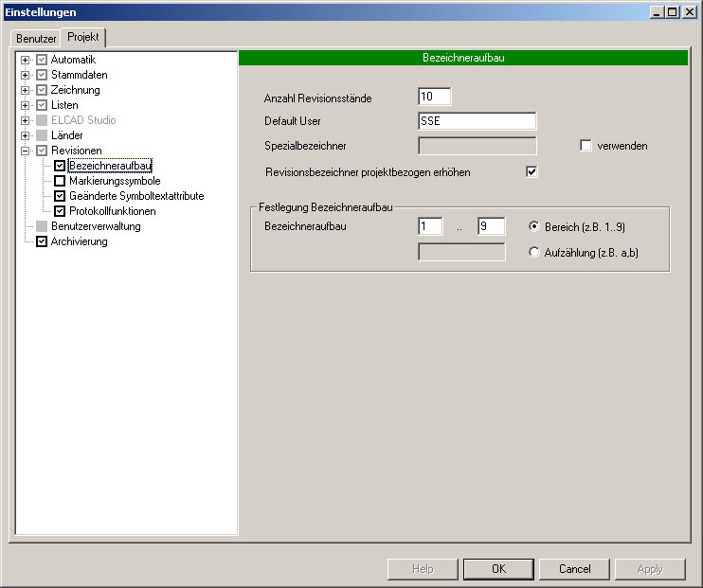Click the OK button
This screenshot has width=703, height=588.
(x=498, y=569)
